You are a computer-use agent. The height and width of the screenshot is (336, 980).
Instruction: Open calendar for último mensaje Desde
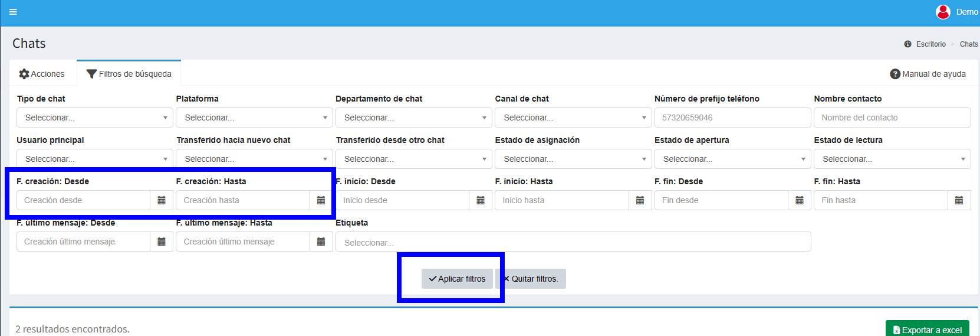coord(162,242)
